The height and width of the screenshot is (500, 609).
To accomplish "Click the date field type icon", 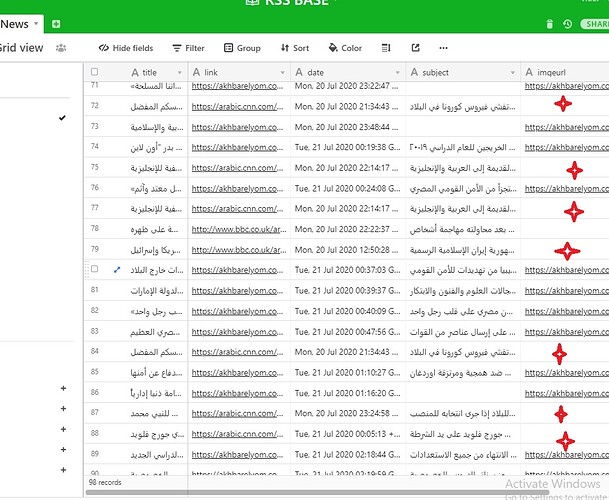I will click(299, 72).
